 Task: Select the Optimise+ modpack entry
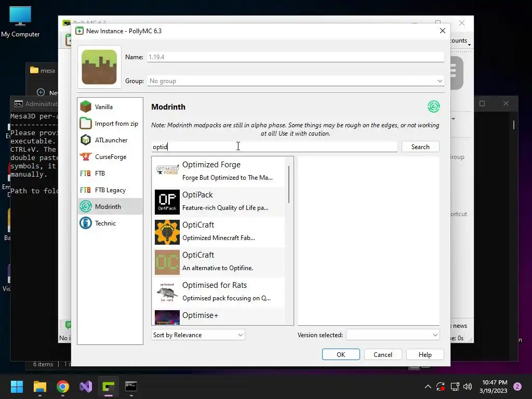point(219,316)
